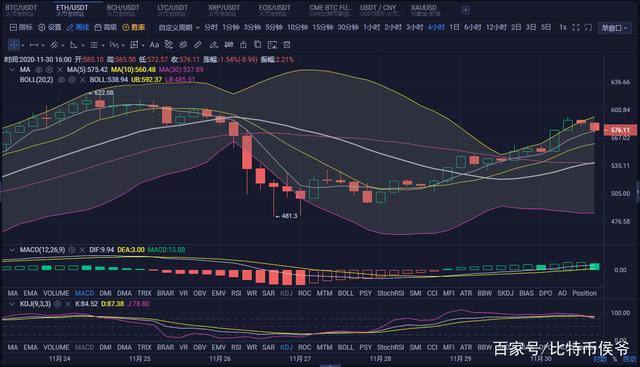Screen dimensions: 640x367
Task: Toggle VOLUME in the MACD pane indicator row
Action: (x=56, y=293)
